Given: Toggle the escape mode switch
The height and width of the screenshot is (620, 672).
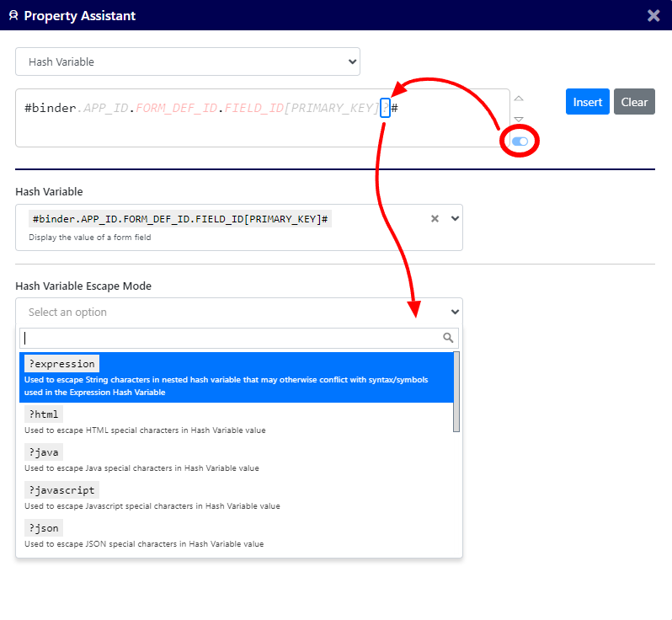Looking at the screenshot, I should click(x=520, y=141).
